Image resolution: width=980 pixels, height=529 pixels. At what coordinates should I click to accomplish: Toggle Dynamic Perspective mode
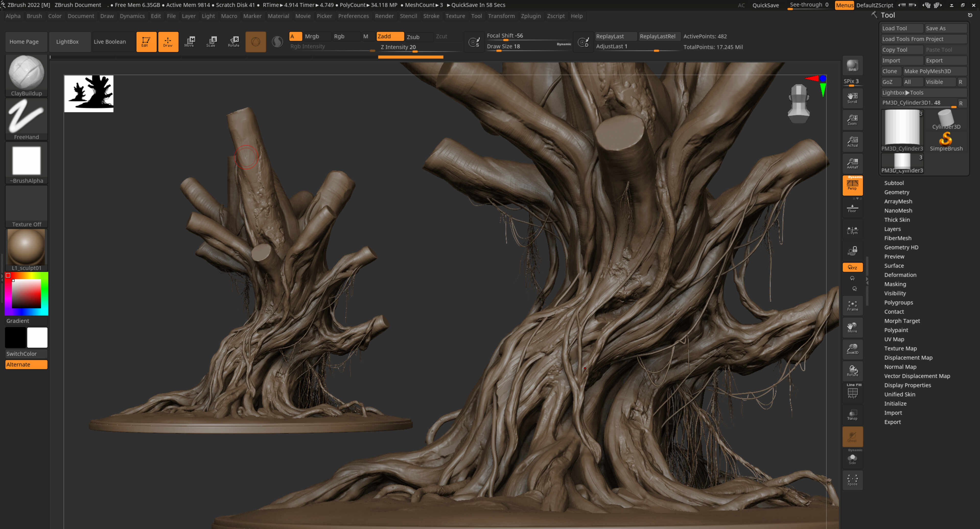(x=853, y=185)
